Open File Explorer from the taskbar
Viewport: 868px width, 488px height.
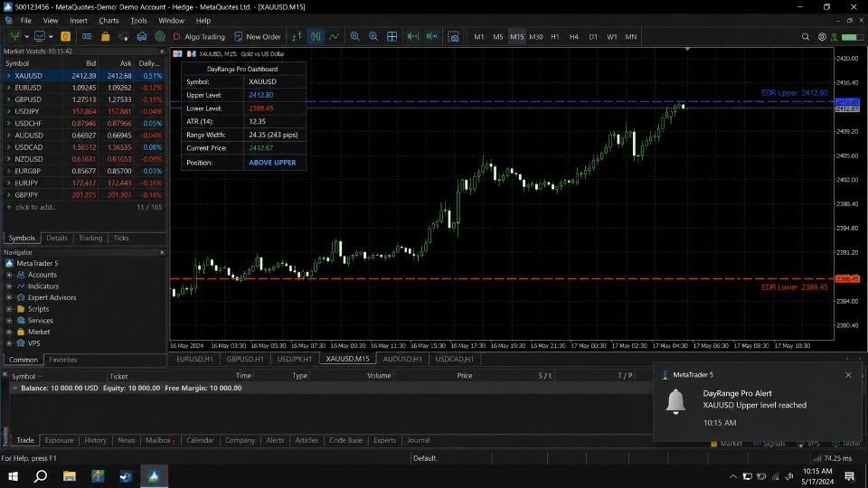[x=70, y=476]
